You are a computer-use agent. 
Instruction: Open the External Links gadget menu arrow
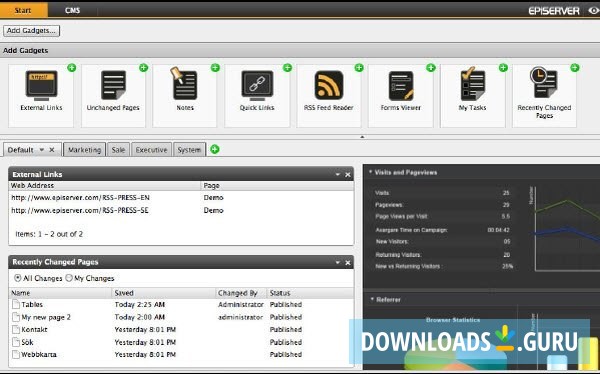[338, 175]
